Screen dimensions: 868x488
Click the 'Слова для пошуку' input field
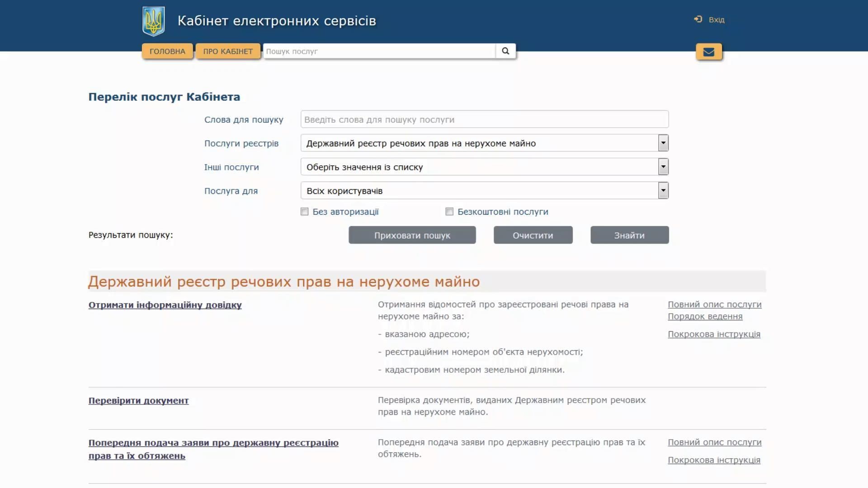pos(484,120)
